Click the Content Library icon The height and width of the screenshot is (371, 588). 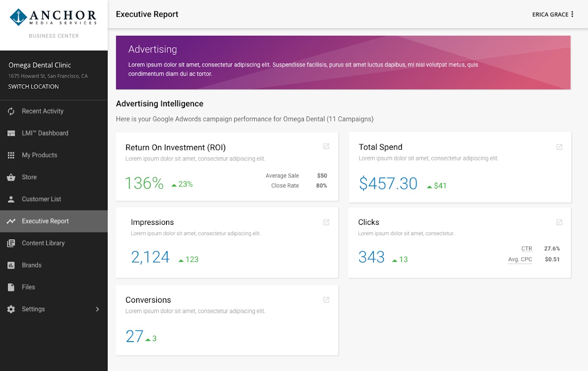point(11,243)
